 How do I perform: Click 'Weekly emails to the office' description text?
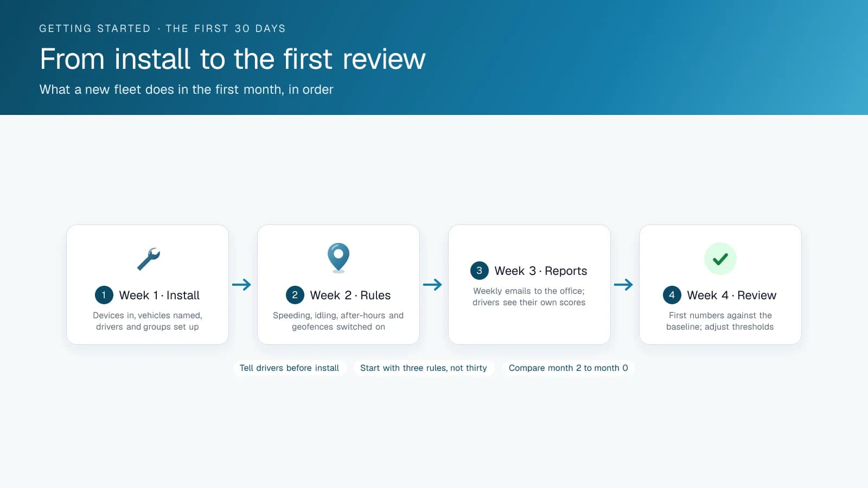[x=529, y=297]
